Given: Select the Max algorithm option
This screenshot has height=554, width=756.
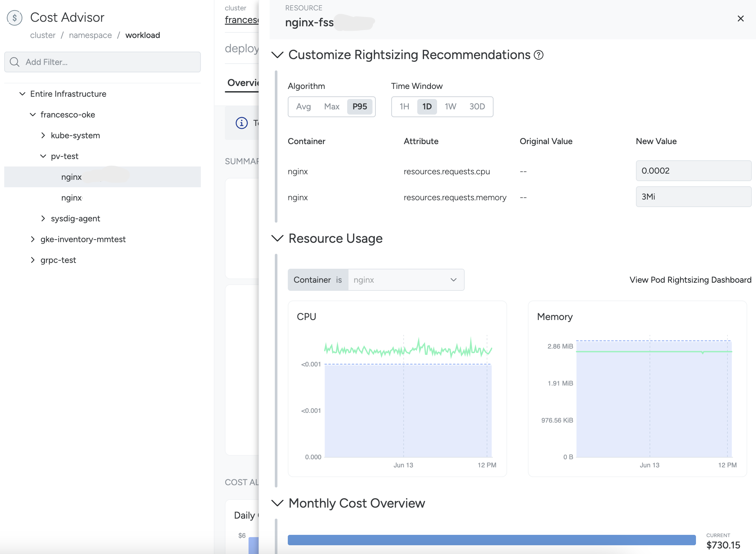Looking at the screenshot, I should (x=332, y=107).
